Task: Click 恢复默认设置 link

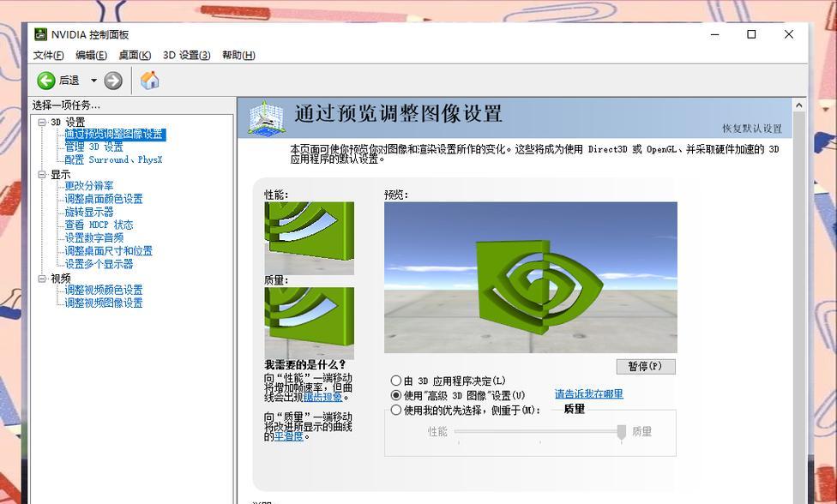Action: coord(752,129)
